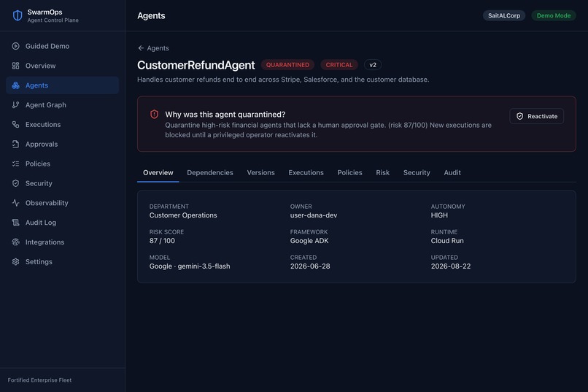Click the created date 2026-06-28
Screen dimensions: 588x392
310,266
